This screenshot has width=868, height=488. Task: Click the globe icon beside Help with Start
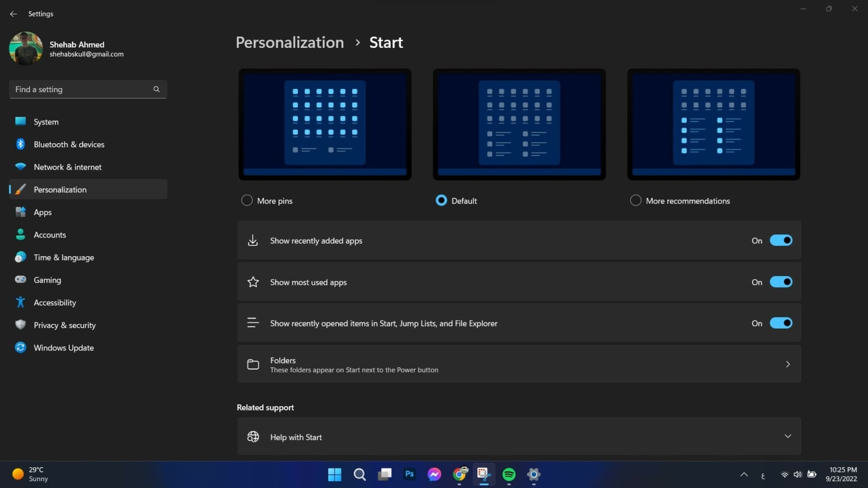coord(253,436)
